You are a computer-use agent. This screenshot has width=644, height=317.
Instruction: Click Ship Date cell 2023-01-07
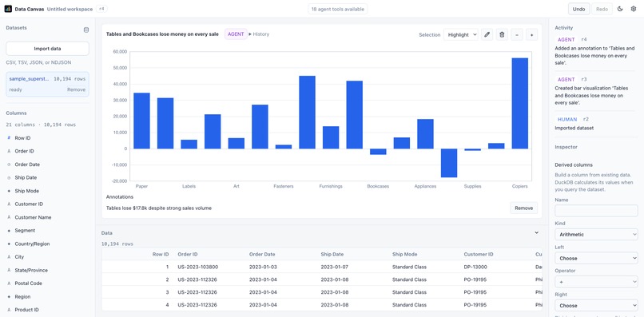click(x=334, y=267)
